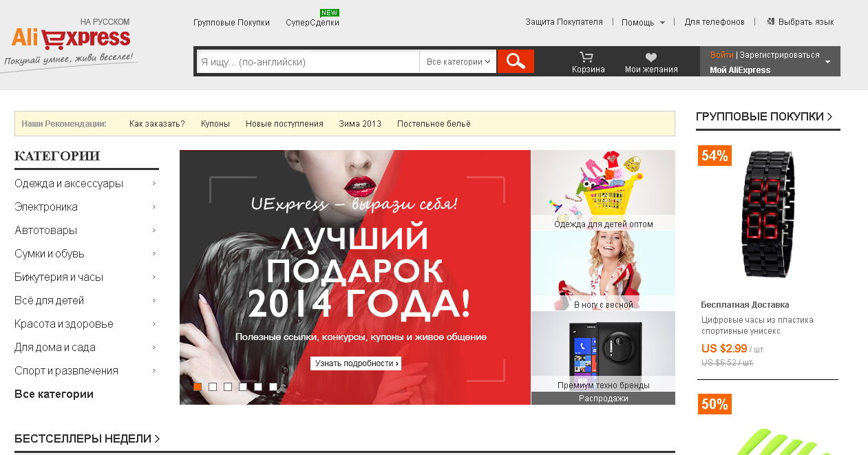
Task: Expand the Мой AliExpress account dropdown
Action: (827, 62)
